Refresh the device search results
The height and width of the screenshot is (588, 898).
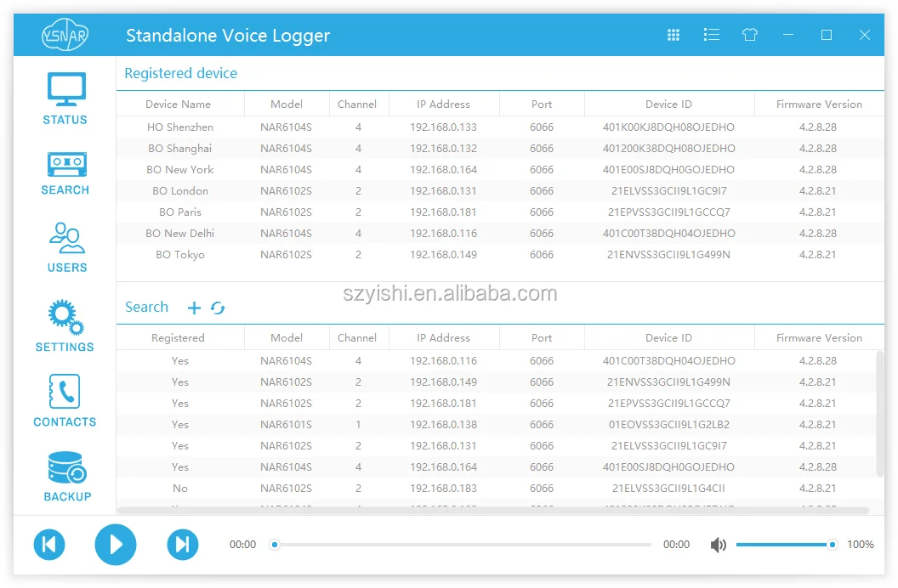coord(219,308)
